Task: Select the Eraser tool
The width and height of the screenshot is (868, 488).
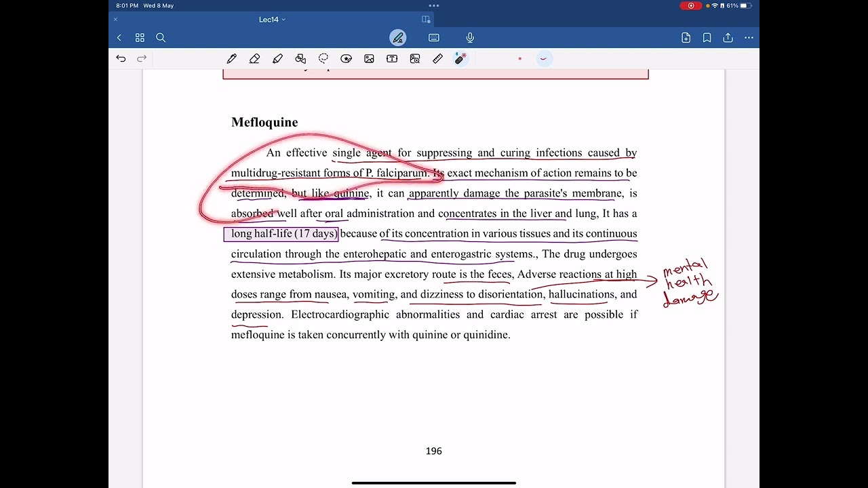Action: tap(255, 59)
